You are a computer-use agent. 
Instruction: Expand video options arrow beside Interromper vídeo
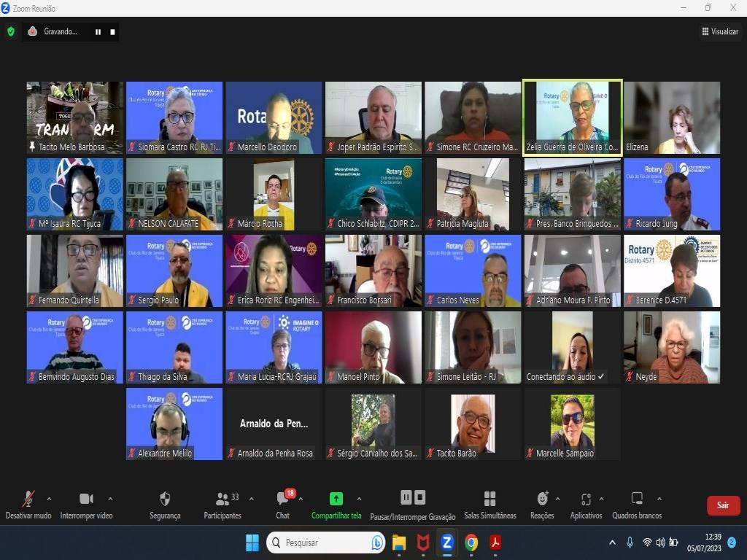point(110,499)
